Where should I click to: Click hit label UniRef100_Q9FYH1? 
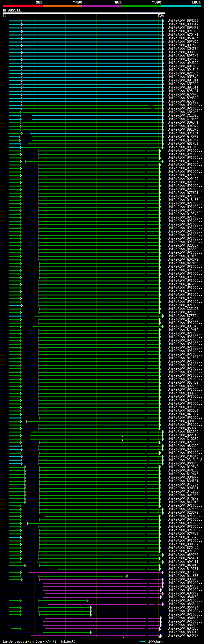183,133
